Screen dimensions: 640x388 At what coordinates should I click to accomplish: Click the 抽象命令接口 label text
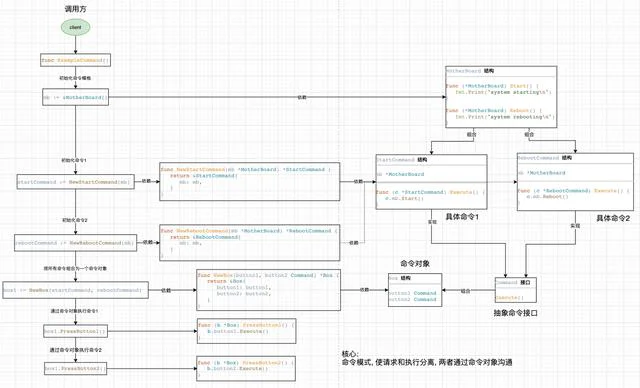point(516,313)
